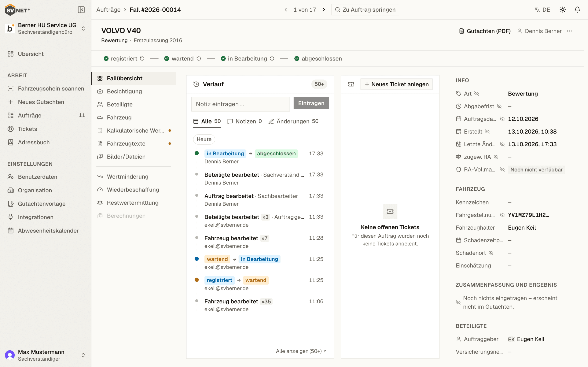Revert status wartend reset icon
This screenshot has width=588, height=367.
199,59
